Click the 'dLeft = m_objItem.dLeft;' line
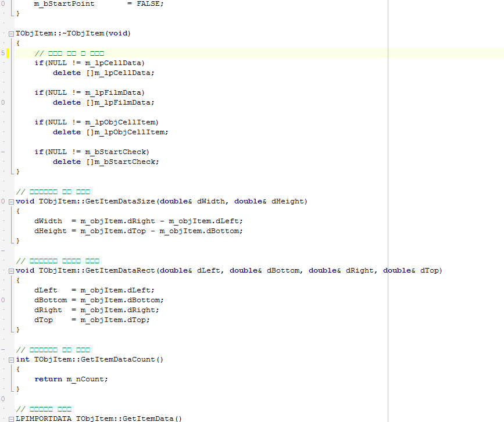 click(94, 290)
